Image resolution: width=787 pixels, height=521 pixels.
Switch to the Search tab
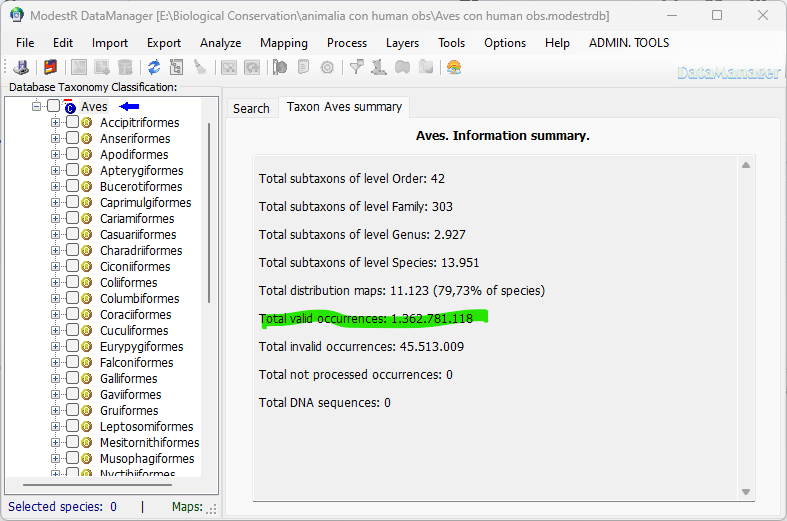(x=251, y=108)
